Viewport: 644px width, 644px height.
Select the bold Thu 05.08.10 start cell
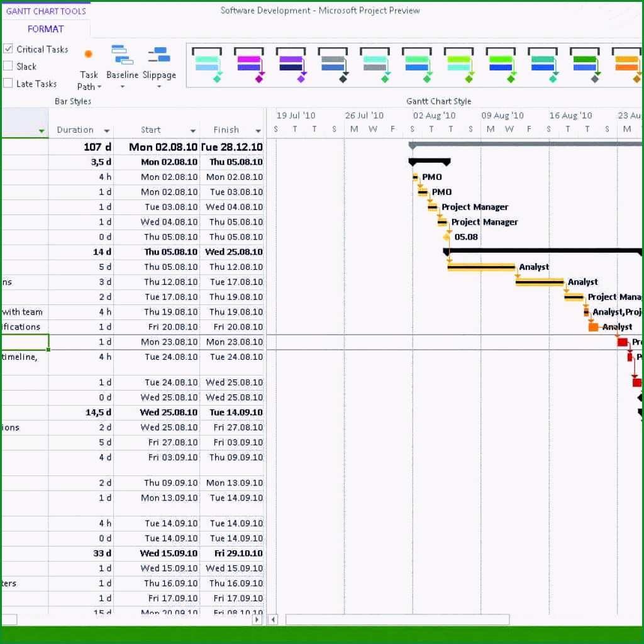157,252
